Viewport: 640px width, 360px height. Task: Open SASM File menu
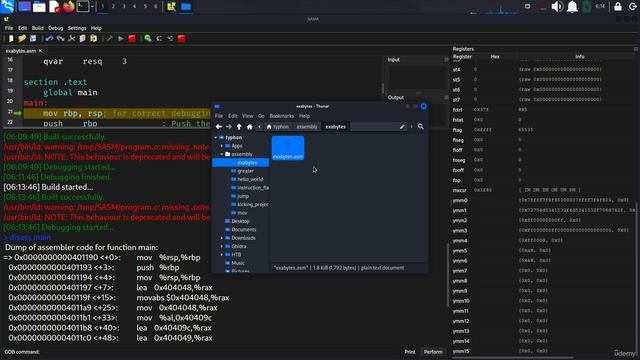(x=9, y=28)
